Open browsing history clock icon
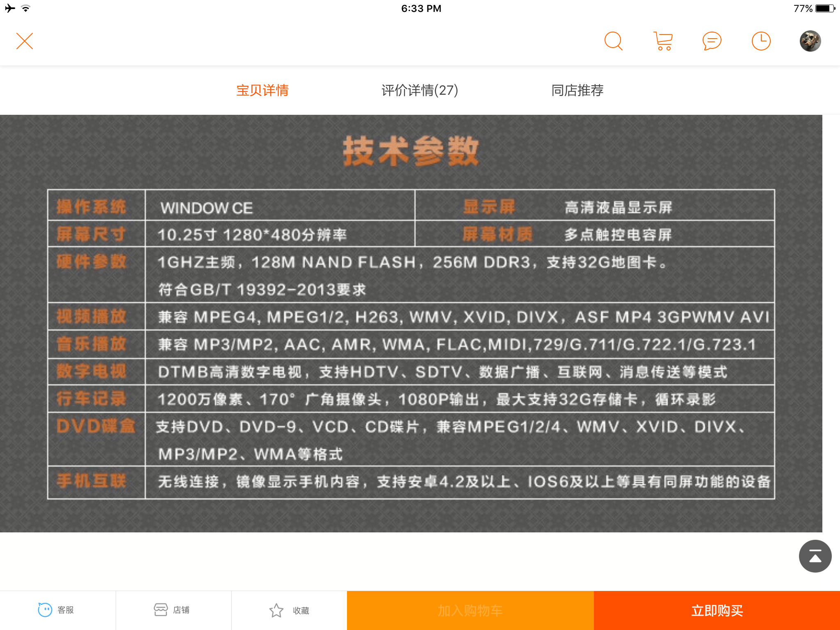840x630 pixels. click(x=761, y=41)
